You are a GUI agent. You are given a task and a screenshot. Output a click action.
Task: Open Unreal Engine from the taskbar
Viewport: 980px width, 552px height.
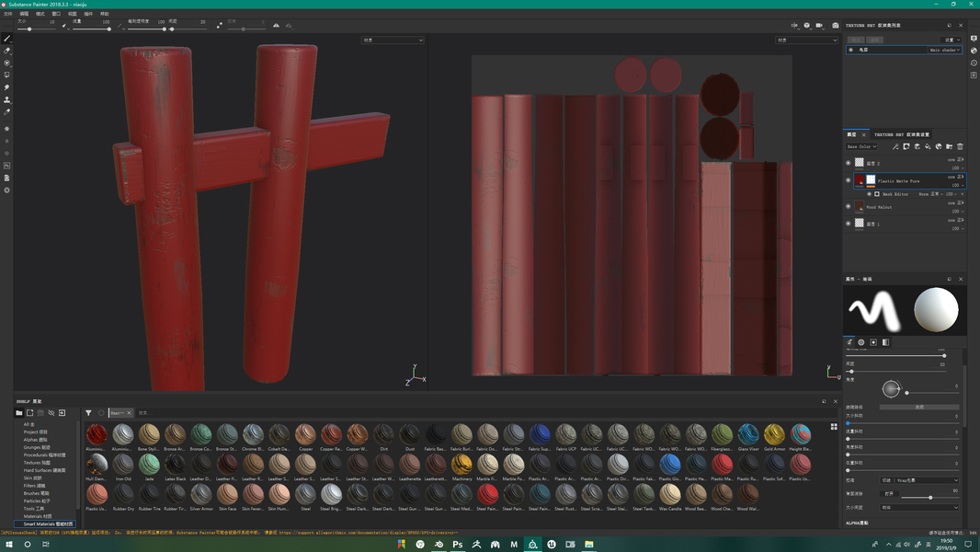point(552,545)
